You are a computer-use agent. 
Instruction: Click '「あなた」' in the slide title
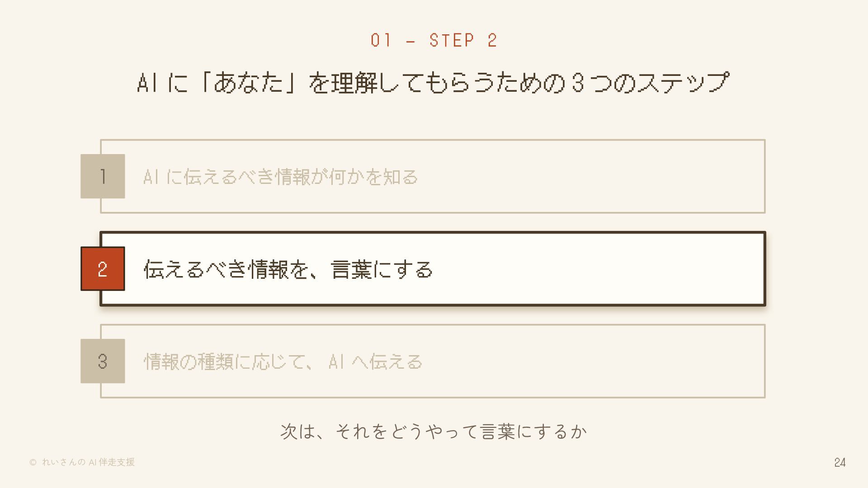coord(248,83)
